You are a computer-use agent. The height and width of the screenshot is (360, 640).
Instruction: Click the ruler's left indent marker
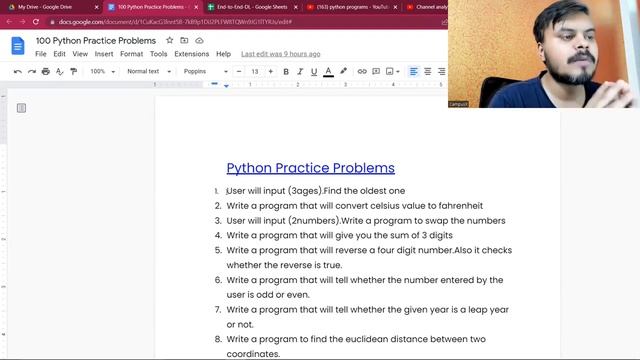(226, 85)
